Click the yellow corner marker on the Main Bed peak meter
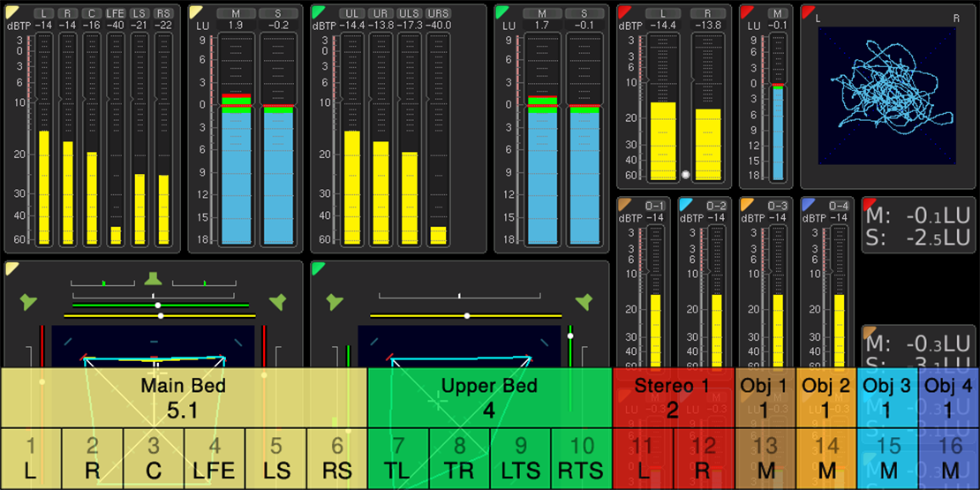This screenshot has height=490, width=980. pyautogui.click(x=10, y=11)
